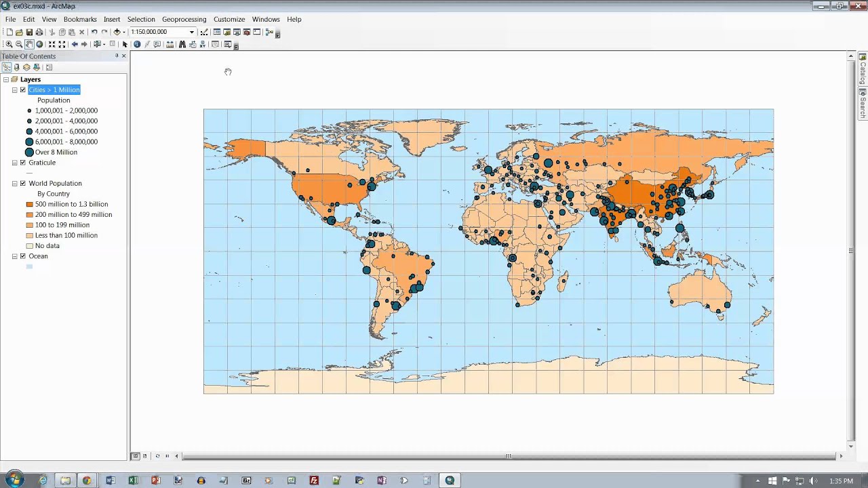Go to next extent
Image resolution: width=868 pixels, height=488 pixels.
(x=84, y=44)
